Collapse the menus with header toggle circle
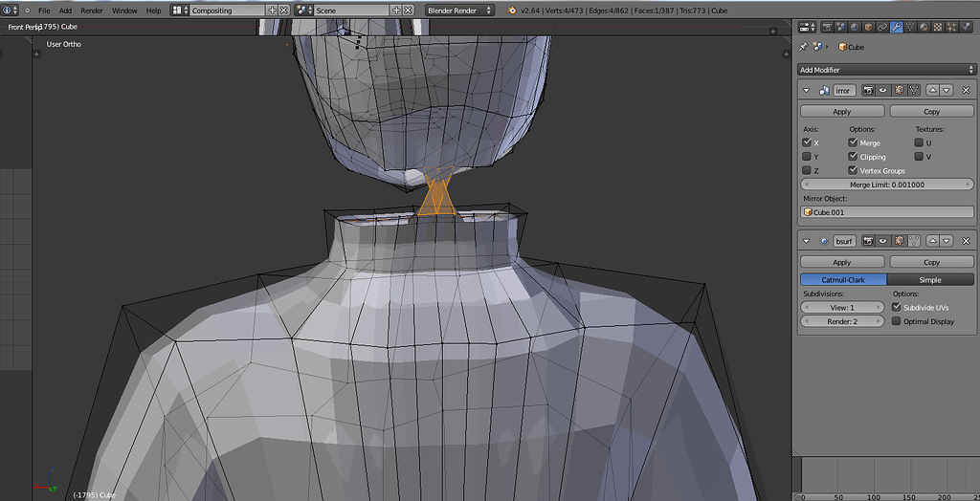The width and height of the screenshot is (980, 501). pyautogui.click(x=27, y=11)
